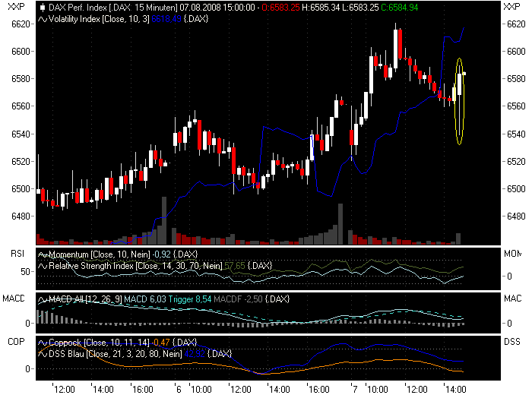Image resolution: width=532 pixels, height=395 pixels.
Task: Click the 50 level on the RSI axis
Action: click(25, 272)
